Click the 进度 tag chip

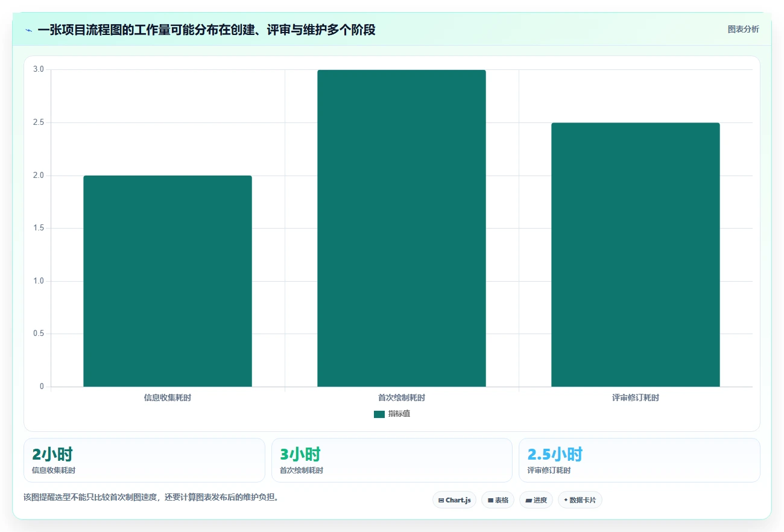536,500
